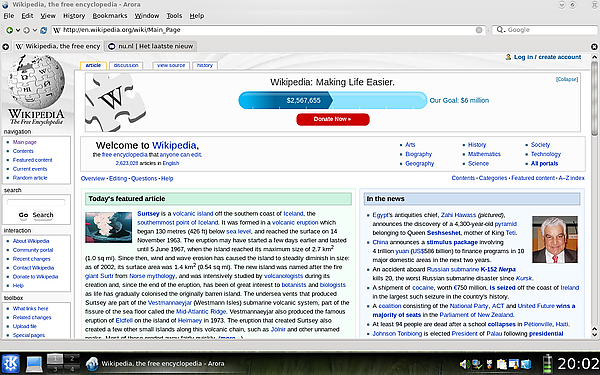This screenshot has width=600, height=375.
Task: Open the Google search engine dropdown
Action: coord(501,29)
